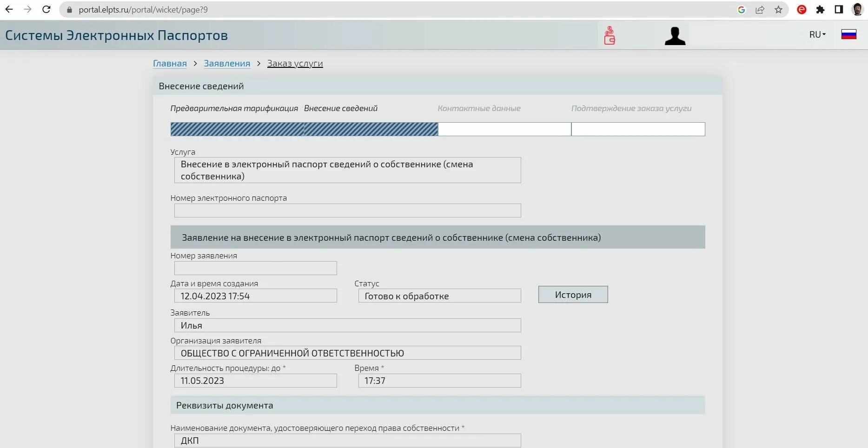Click the Статус field showing Готово к обработке
This screenshot has width=868, height=448.
(439, 296)
